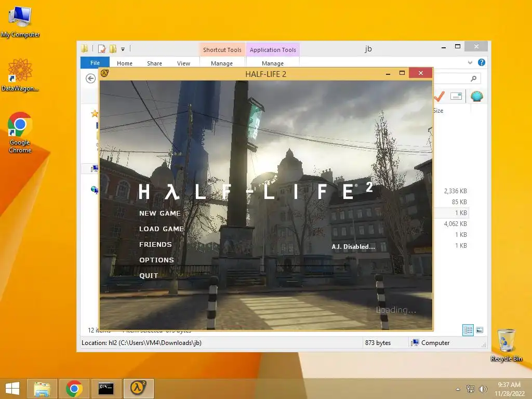Launch Google Chrome from the desktop
Image resolution: width=532 pixels, height=399 pixels.
click(x=20, y=132)
